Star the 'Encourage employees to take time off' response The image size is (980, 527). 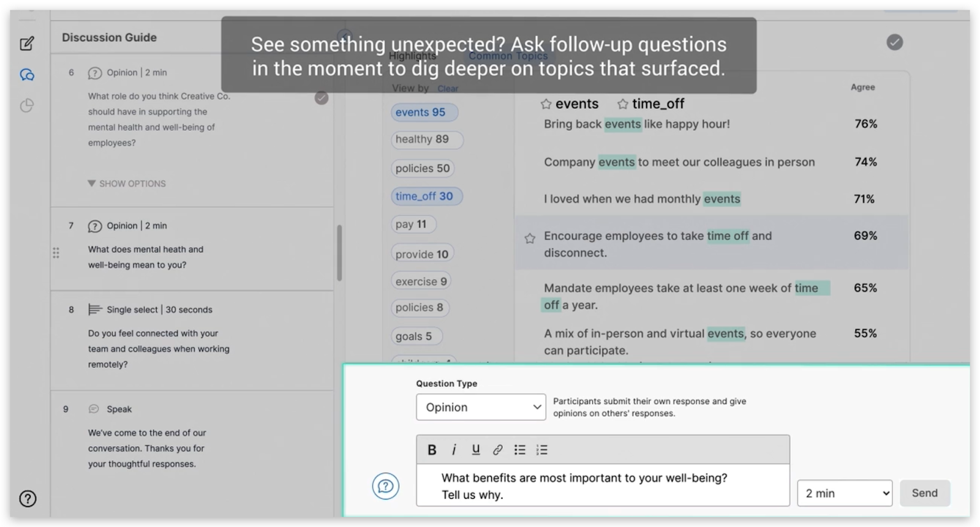pos(530,238)
